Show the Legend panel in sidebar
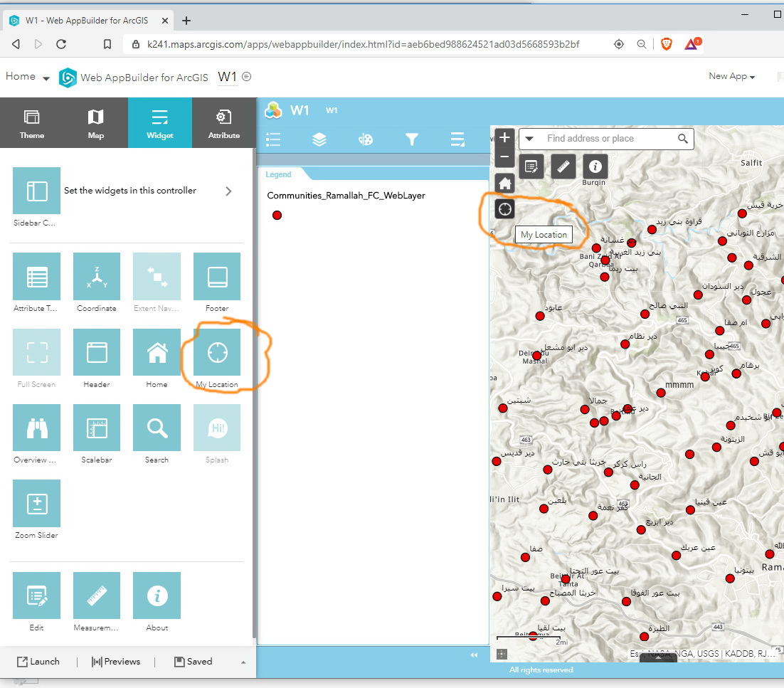Viewport: 784px width, 688px height. (273, 139)
